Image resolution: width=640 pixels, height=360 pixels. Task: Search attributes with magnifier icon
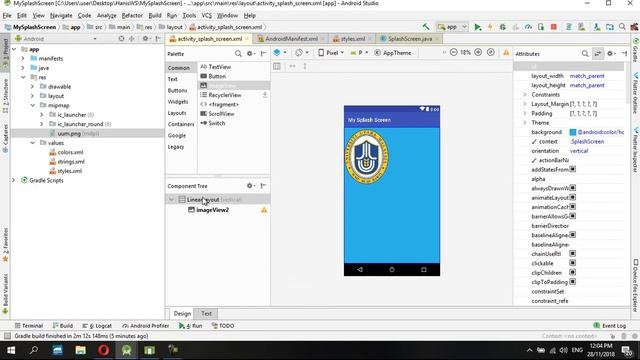click(x=585, y=53)
